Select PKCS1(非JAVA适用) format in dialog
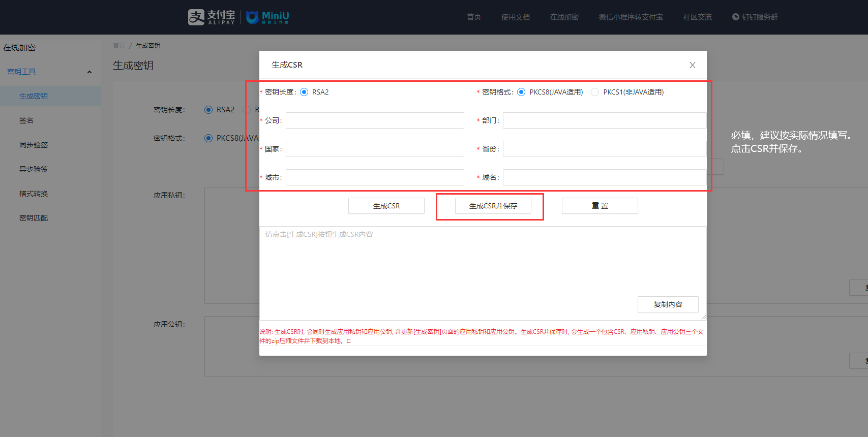Screen dimensions: 868x437 [x=595, y=92]
